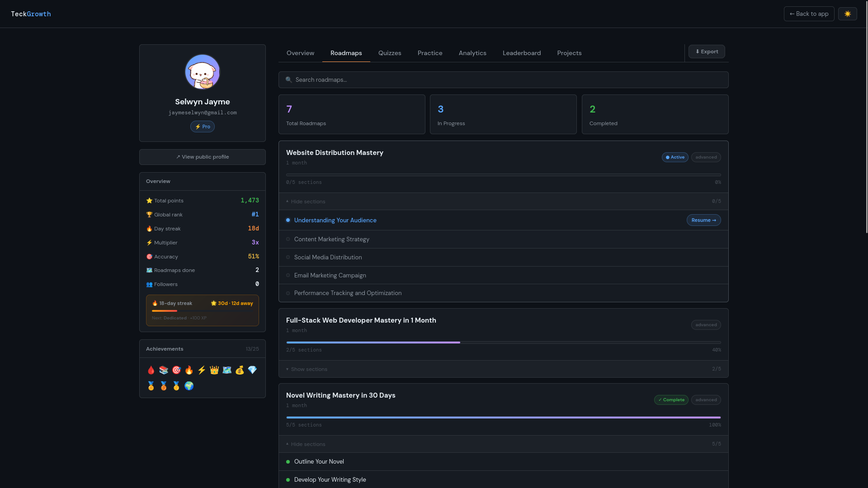Click the In Progress stat card

(503, 114)
